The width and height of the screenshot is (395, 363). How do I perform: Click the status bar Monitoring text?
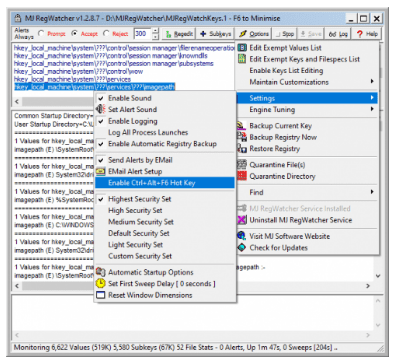pos(175,347)
